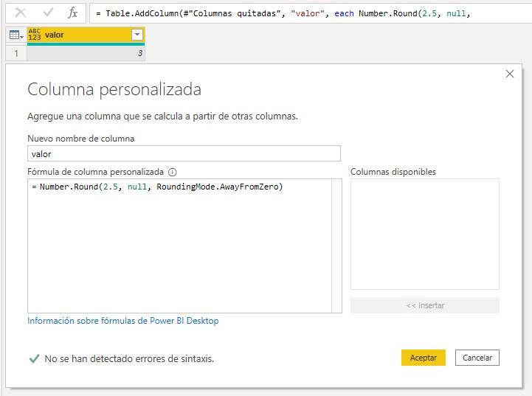
Task: Focus the Nuevo nombre de columna field
Action: (184, 153)
